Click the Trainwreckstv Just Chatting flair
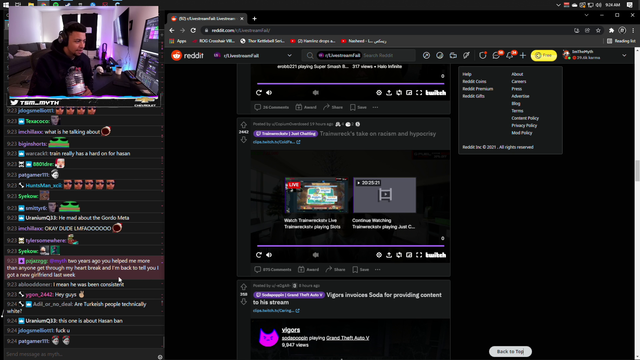 (x=285, y=133)
